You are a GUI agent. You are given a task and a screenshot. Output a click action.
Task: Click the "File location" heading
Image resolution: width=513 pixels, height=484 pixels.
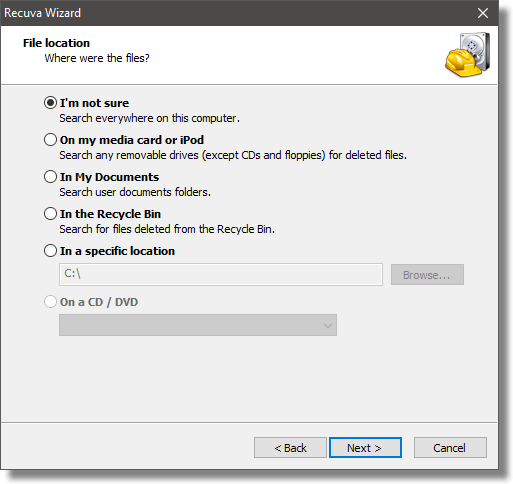point(56,43)
